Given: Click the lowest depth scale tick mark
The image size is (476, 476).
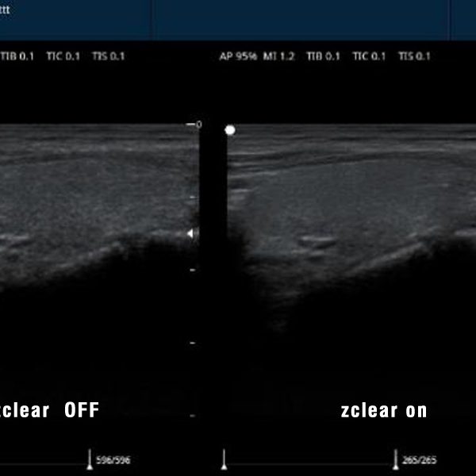Looking at the screenshot, I should coord(192,416).
